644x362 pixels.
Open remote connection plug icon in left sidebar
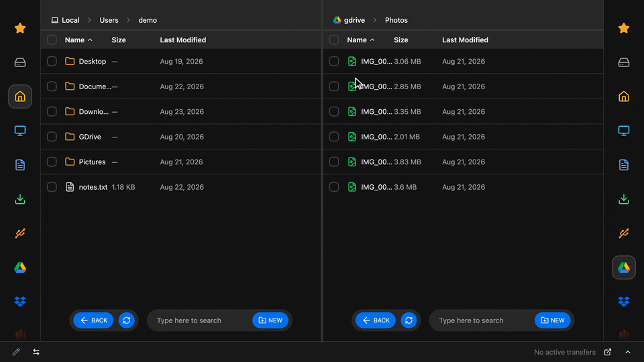pos(20,233)
